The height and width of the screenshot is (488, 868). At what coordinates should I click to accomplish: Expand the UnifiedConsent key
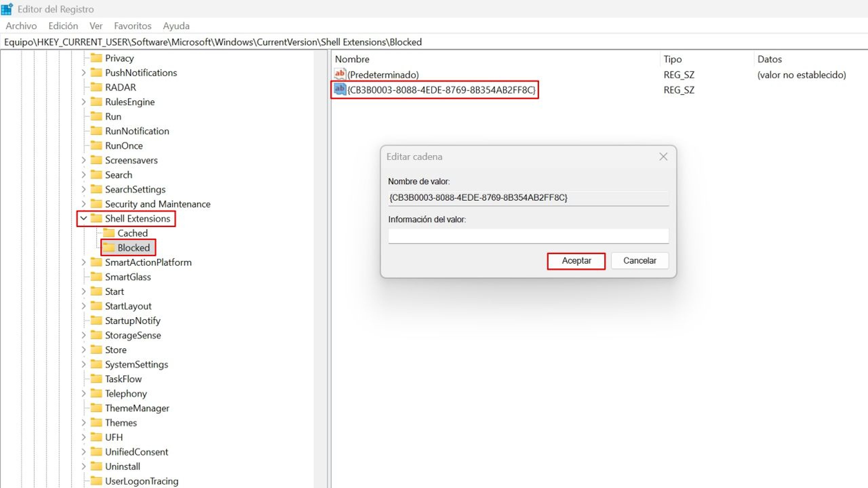click(x=84, y=452)
